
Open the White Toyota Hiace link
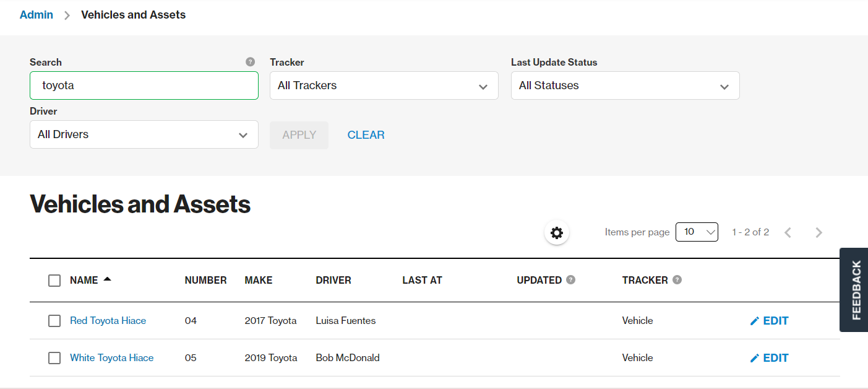pos(111,358)
